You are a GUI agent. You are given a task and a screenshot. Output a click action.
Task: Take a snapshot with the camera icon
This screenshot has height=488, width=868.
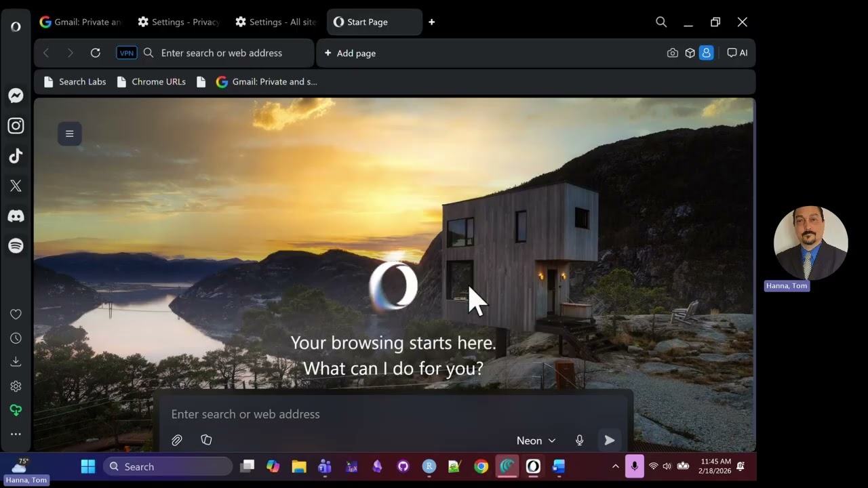point(673,53)
